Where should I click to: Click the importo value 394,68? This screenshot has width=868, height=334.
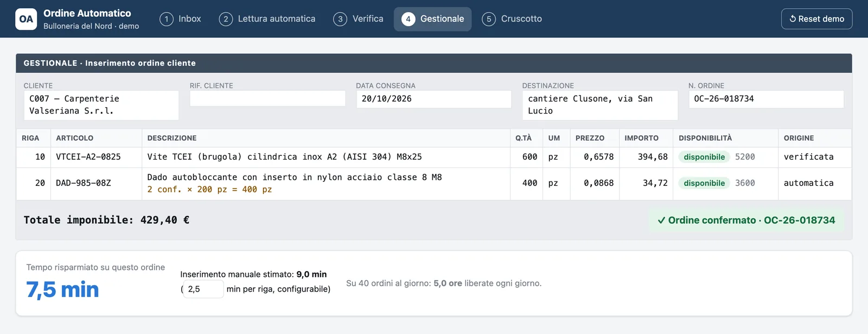(653, 157)
